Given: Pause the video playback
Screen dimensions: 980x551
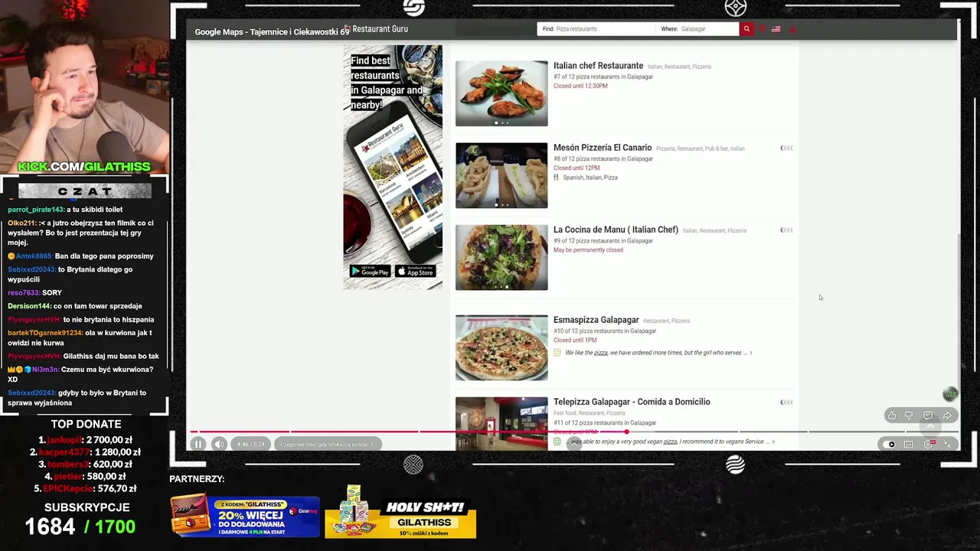Looking at the screenshot, I should [198, 444].
